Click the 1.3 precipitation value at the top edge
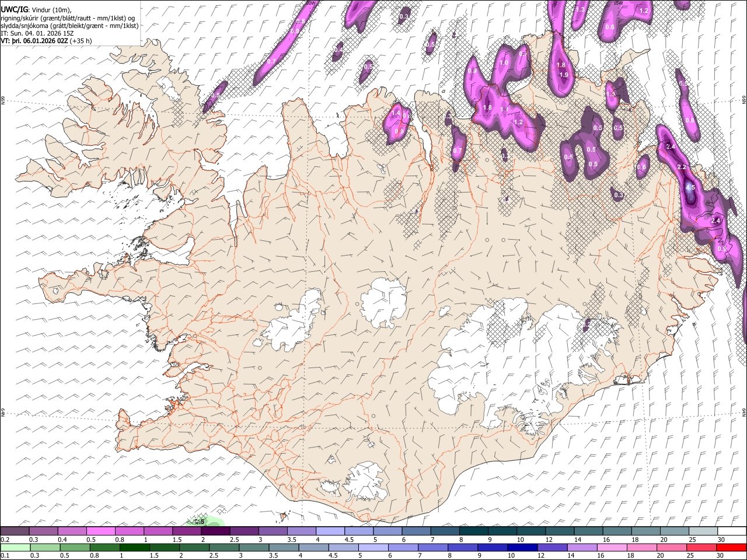The image size is (747, 560). 580,9
